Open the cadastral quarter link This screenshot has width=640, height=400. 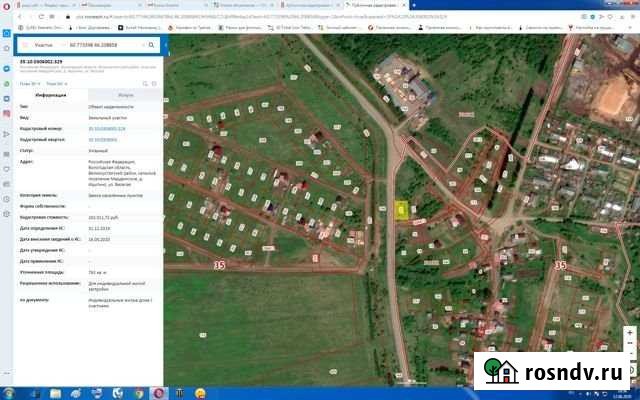coord(104,140)
